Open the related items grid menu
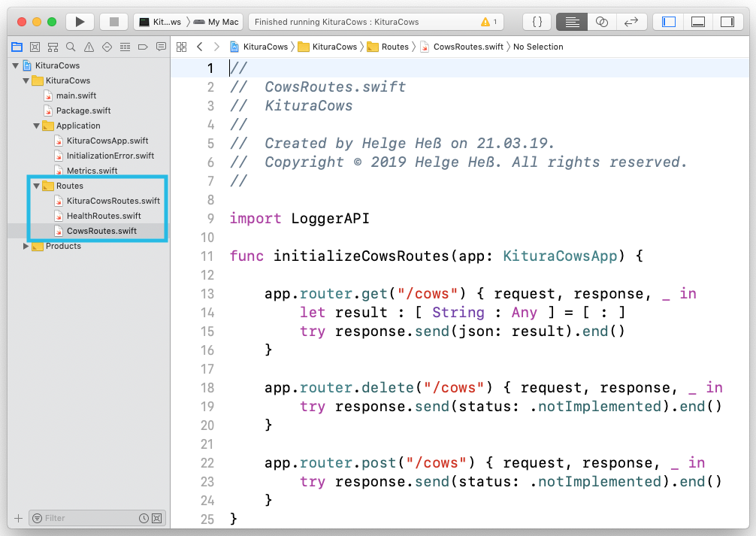 181,47
